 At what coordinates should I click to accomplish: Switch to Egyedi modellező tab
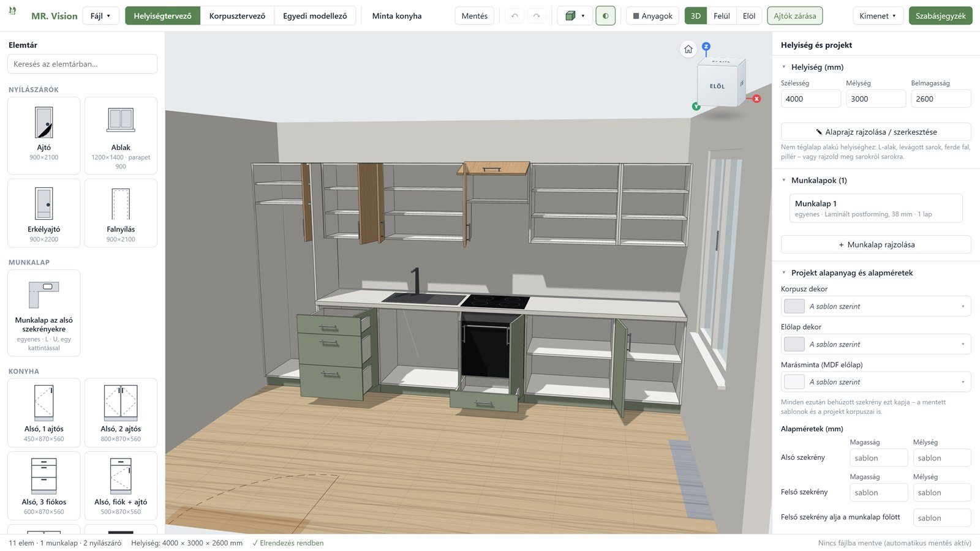(x=315, y=16)
